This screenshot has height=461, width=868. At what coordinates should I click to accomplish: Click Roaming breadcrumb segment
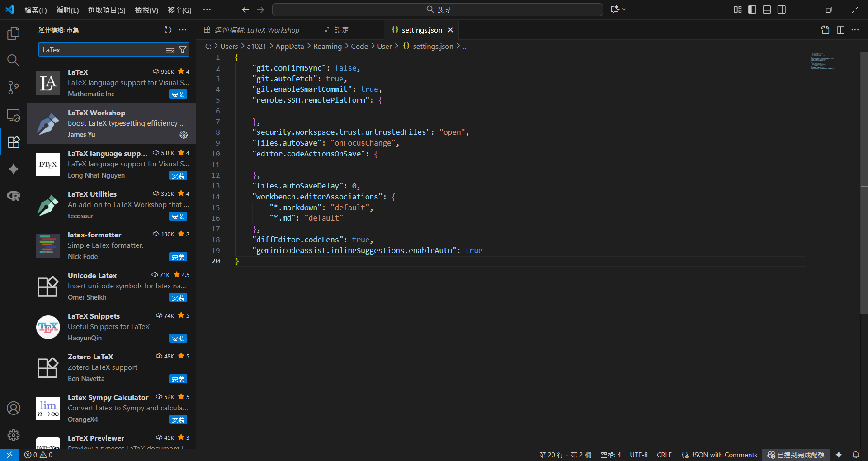(327, 46)
